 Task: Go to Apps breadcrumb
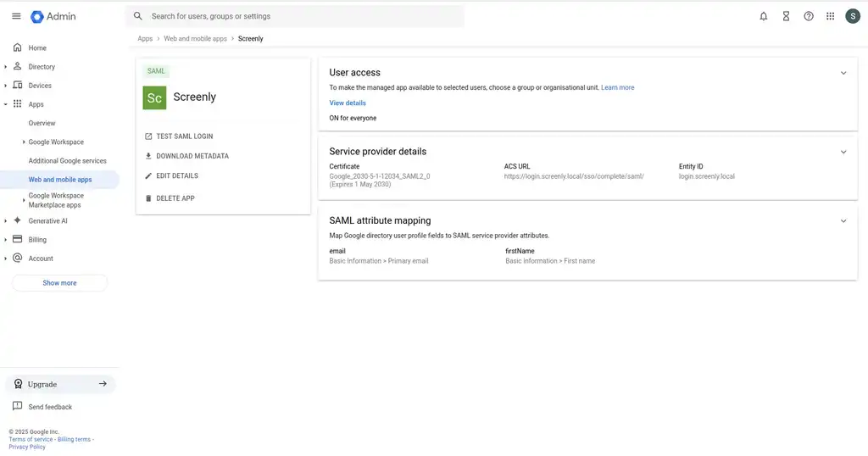[145, 39]
